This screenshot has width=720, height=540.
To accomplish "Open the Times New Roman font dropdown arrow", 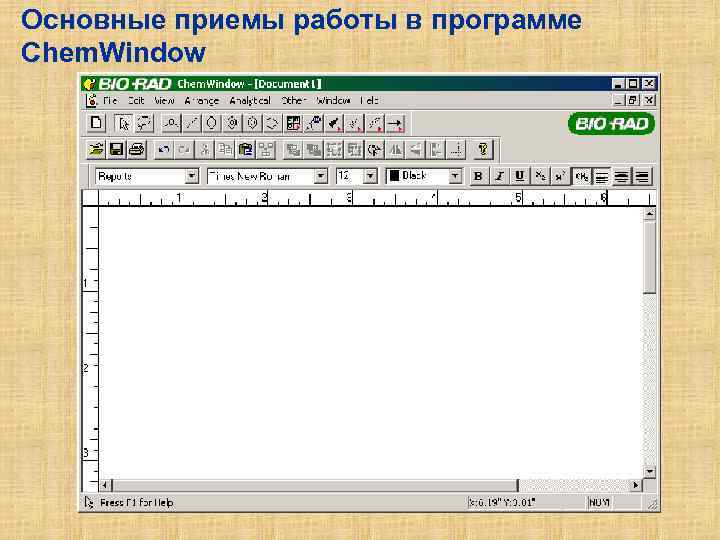I will pyautogui.click(x=321, y=176).
